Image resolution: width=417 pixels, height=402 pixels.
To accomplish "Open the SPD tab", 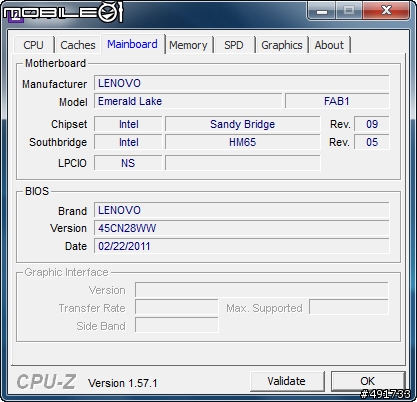I will point(234,45).
